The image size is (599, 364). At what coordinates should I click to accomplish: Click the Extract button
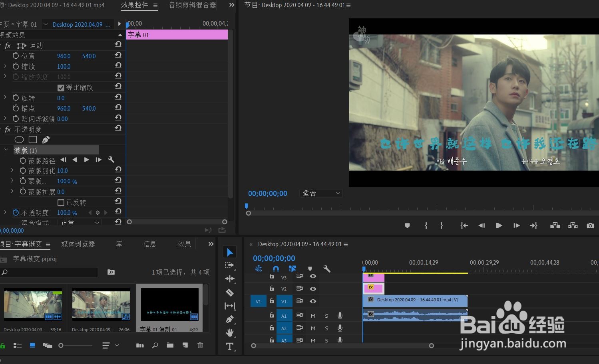click(x=573, y=226)
